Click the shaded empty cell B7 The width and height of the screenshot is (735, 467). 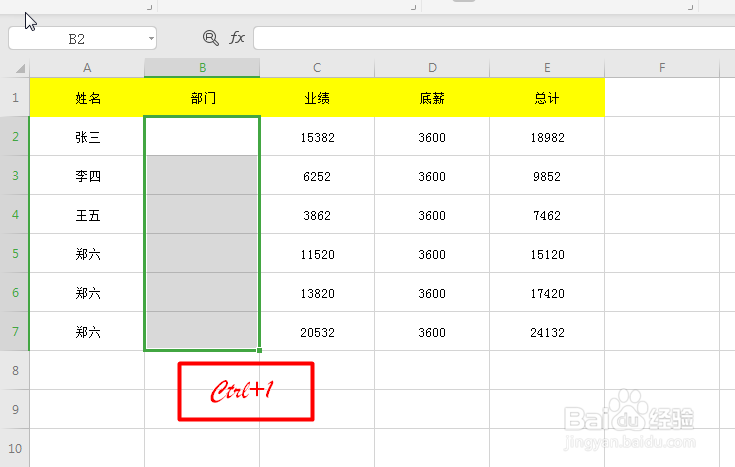click(202, 331)
